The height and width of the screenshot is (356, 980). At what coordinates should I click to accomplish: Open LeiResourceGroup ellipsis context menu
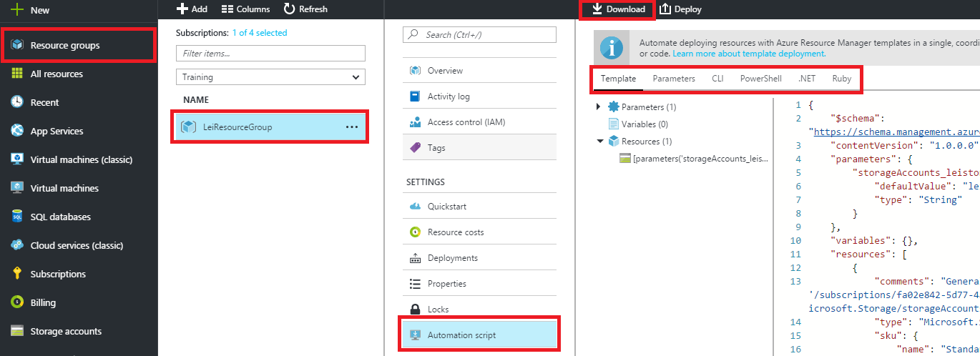click(x=351, y=127)
